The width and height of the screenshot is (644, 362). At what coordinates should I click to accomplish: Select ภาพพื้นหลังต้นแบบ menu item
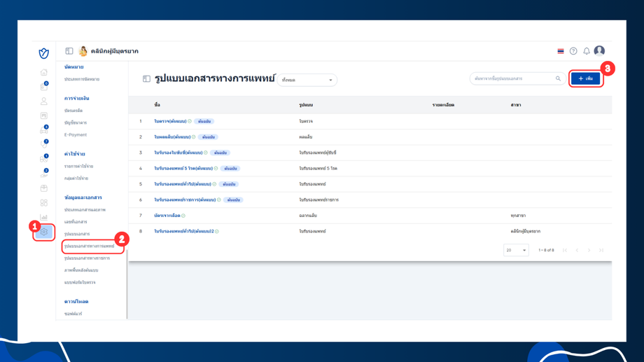click(81, 270)
